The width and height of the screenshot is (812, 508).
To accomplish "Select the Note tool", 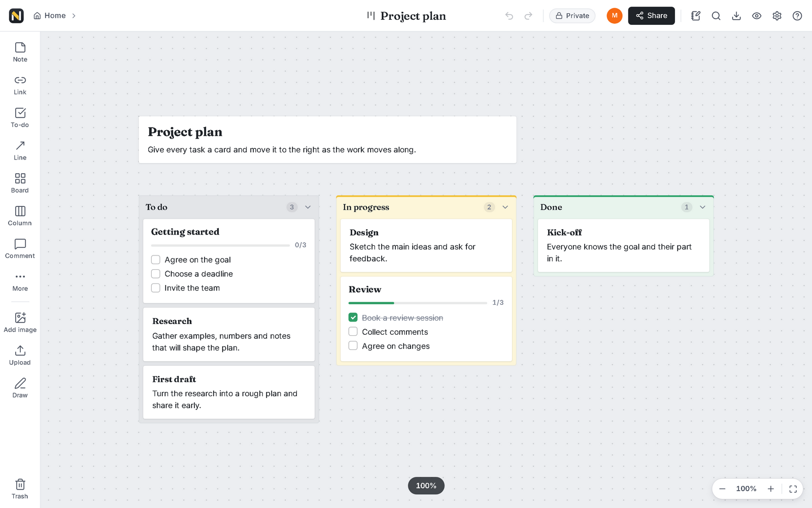I will click(20, 52).
